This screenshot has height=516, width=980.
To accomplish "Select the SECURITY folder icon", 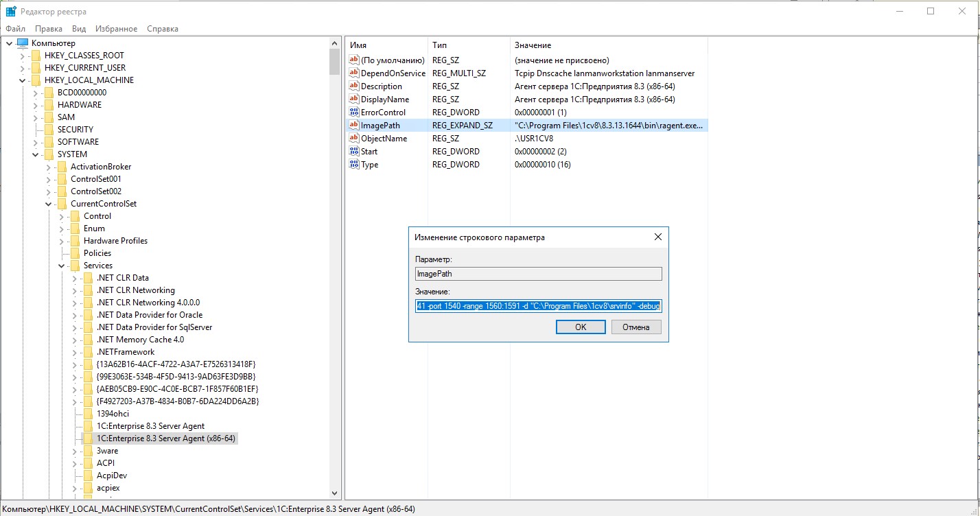I will 49,130.
